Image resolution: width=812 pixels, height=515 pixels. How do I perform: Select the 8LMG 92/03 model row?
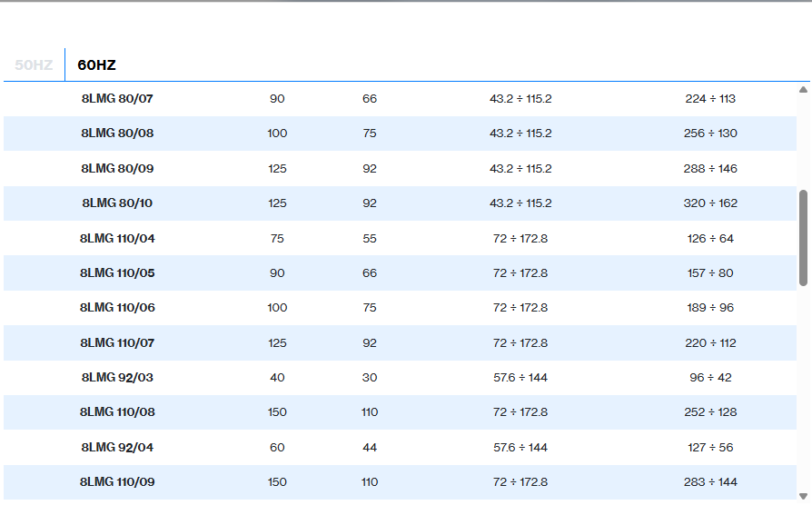tap(117, 377)
